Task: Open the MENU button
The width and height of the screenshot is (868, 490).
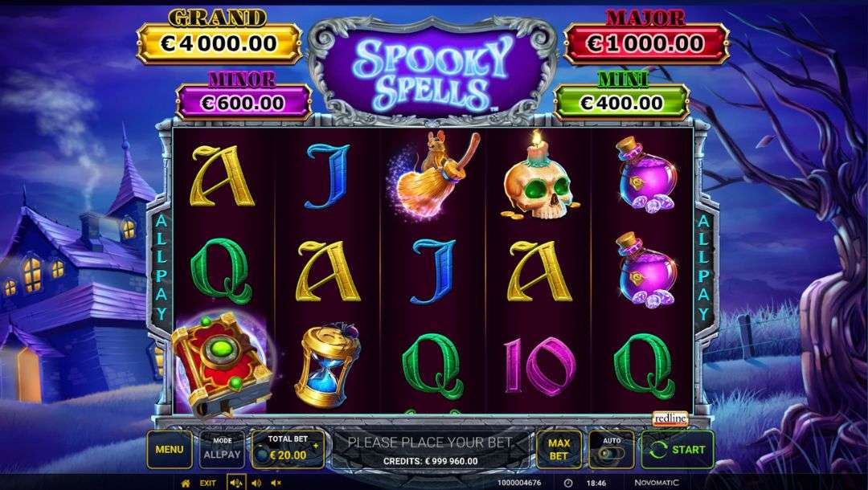Action: (170, 449)
